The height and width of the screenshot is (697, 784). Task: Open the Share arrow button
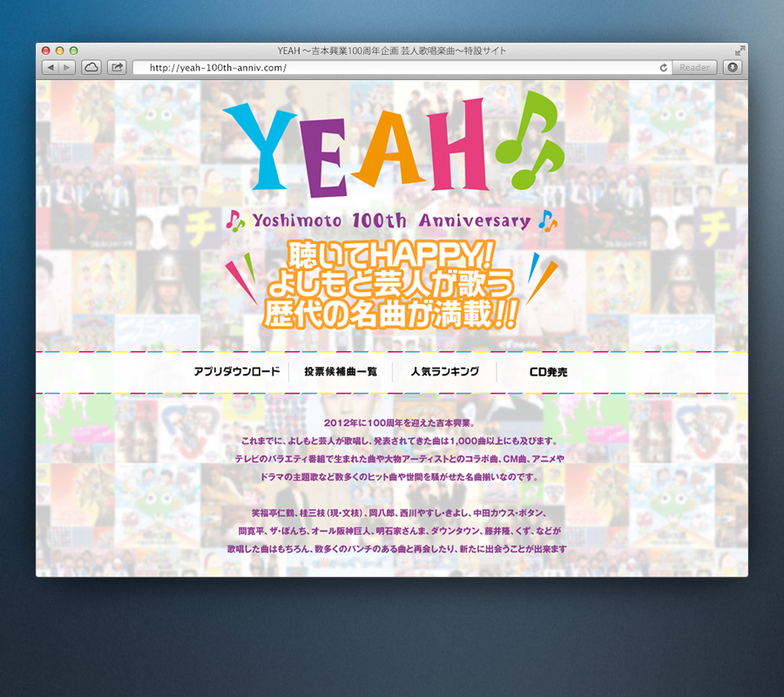[117, 67]
